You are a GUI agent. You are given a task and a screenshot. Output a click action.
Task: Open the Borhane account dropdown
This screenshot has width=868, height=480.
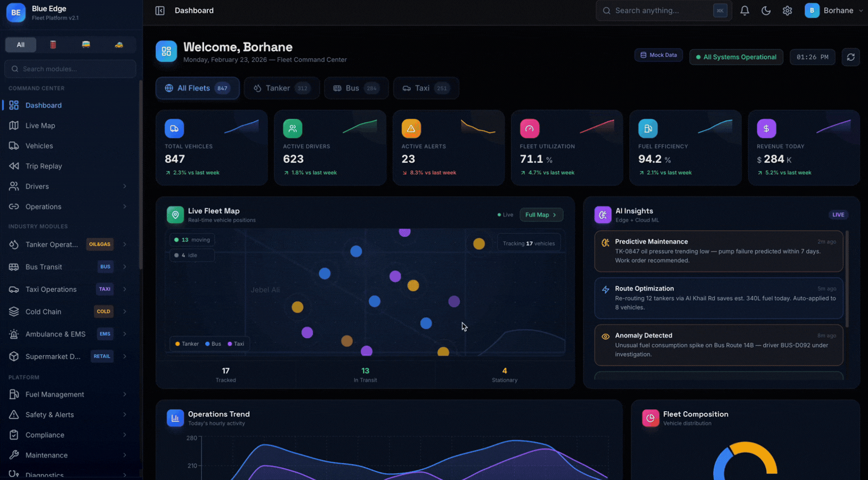click(834, 10)
